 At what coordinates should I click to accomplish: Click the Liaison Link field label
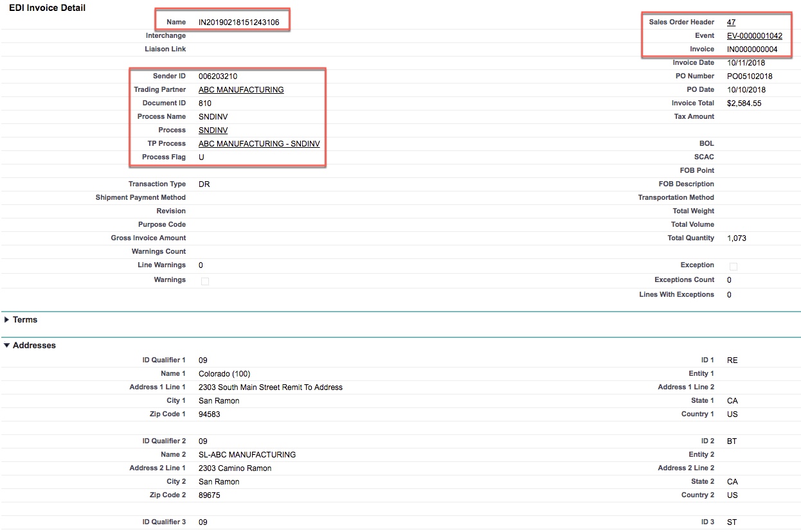click(x=165, y=49)
